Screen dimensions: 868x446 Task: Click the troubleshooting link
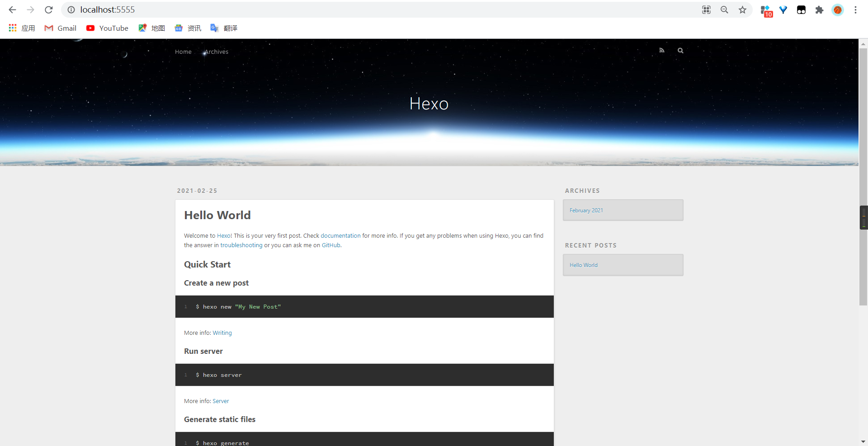click(x=241, y=245)
